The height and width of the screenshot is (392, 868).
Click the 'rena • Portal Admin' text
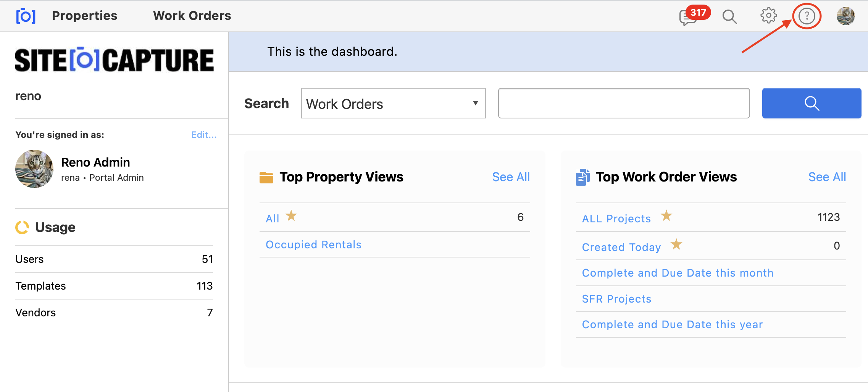click(x=102, y=178)
